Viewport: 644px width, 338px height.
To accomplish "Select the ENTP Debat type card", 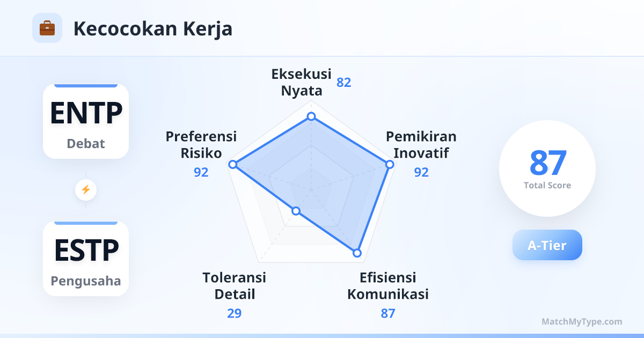I will click(x=86, y=121).
